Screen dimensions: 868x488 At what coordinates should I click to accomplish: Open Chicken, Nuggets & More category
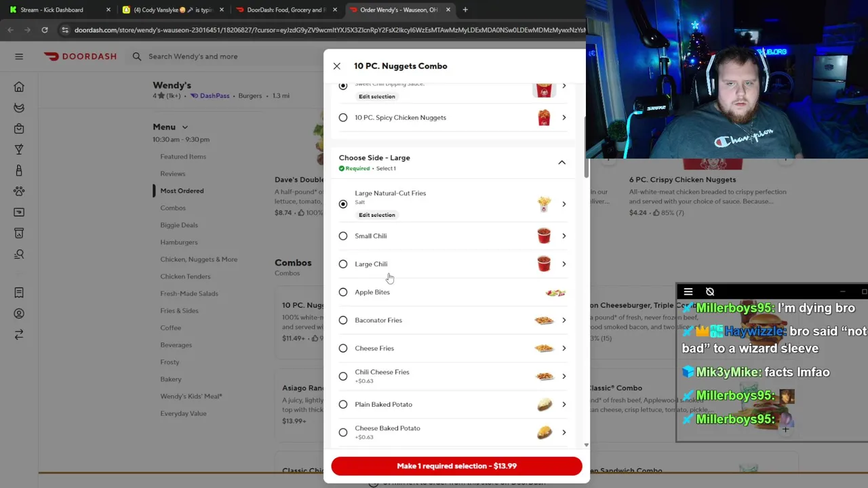click(199, 259)
